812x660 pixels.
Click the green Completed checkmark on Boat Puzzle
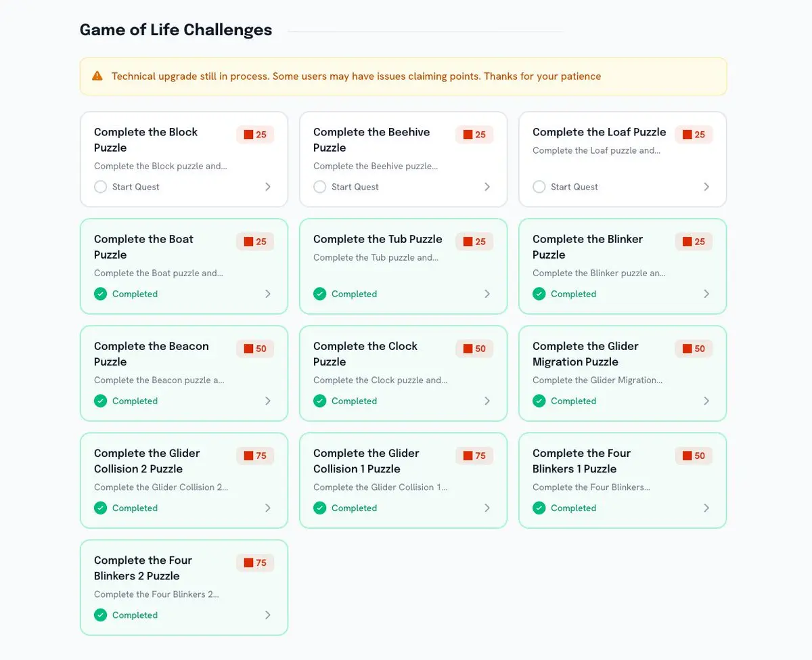(101, 294)
